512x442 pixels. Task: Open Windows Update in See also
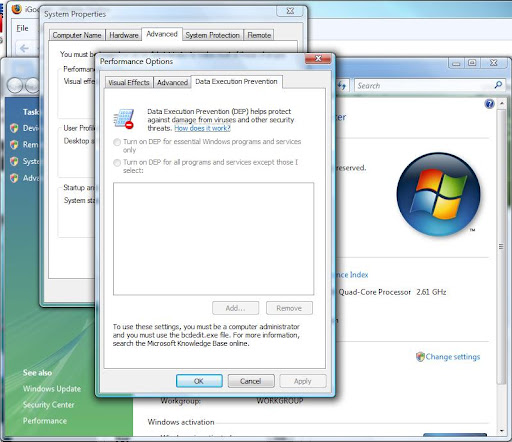click(x=52, y=389)
